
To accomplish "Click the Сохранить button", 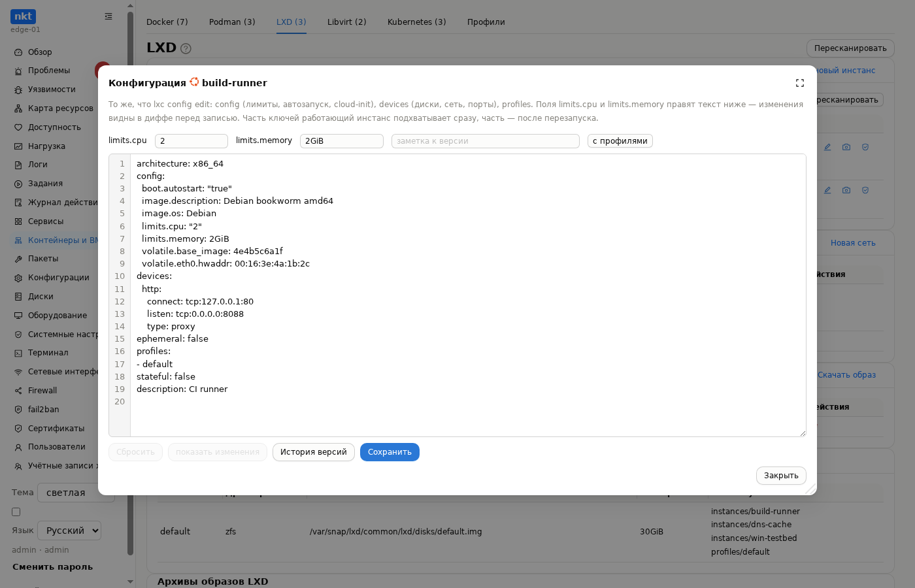I will [390, 452].
